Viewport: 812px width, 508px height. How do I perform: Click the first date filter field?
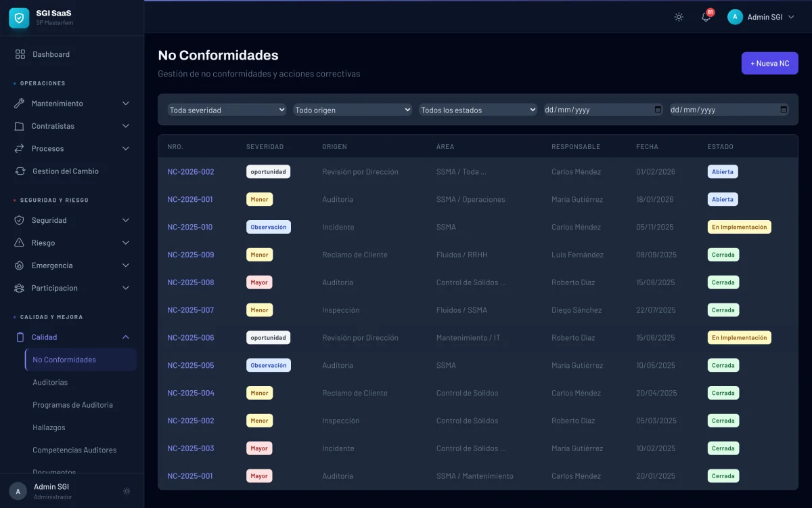click(x=602, y=110)
